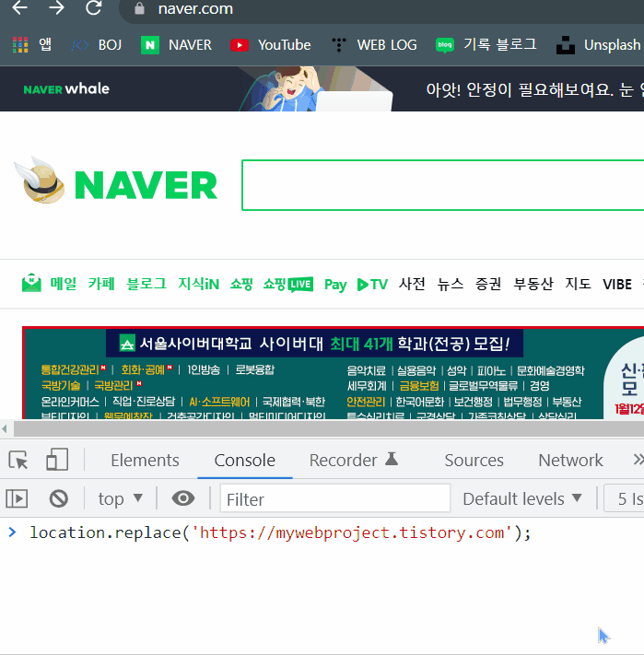
Task: Open the WEB LOG bookmark
Action: click(374, 45)
